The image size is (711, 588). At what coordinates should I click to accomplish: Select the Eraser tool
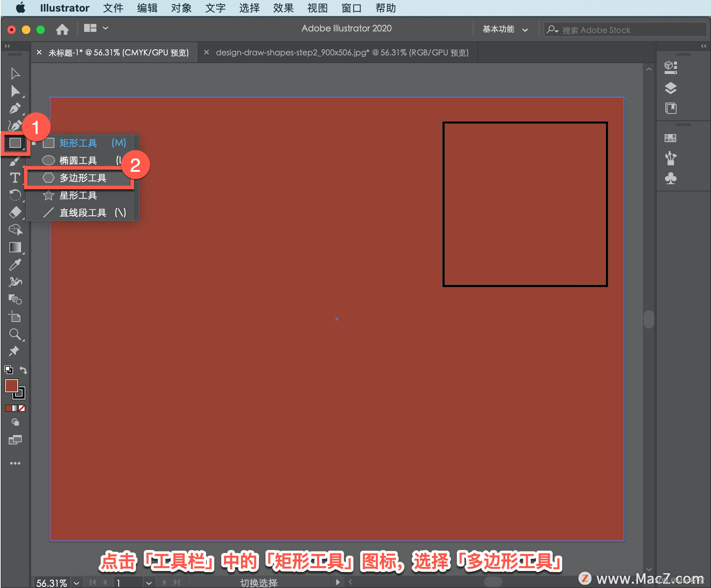pyautogui.click(x=15, y=212)
